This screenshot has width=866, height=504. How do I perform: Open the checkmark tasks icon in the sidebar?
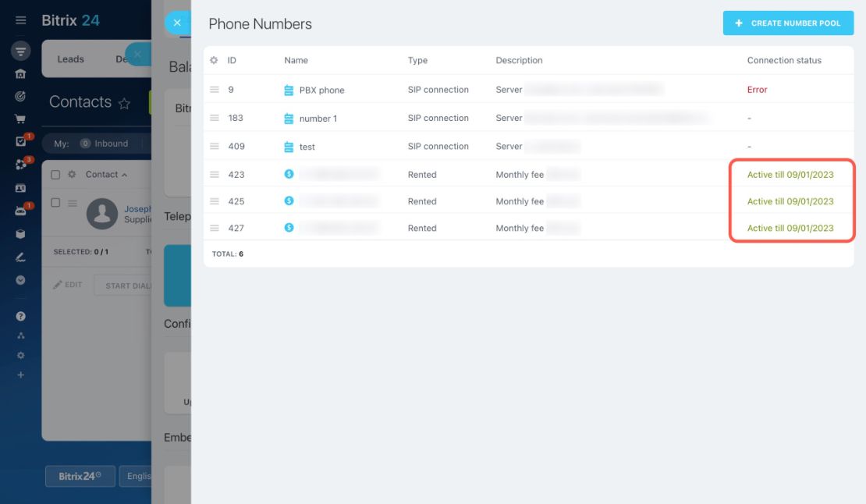pyautogui.click(x=20, y=141)
